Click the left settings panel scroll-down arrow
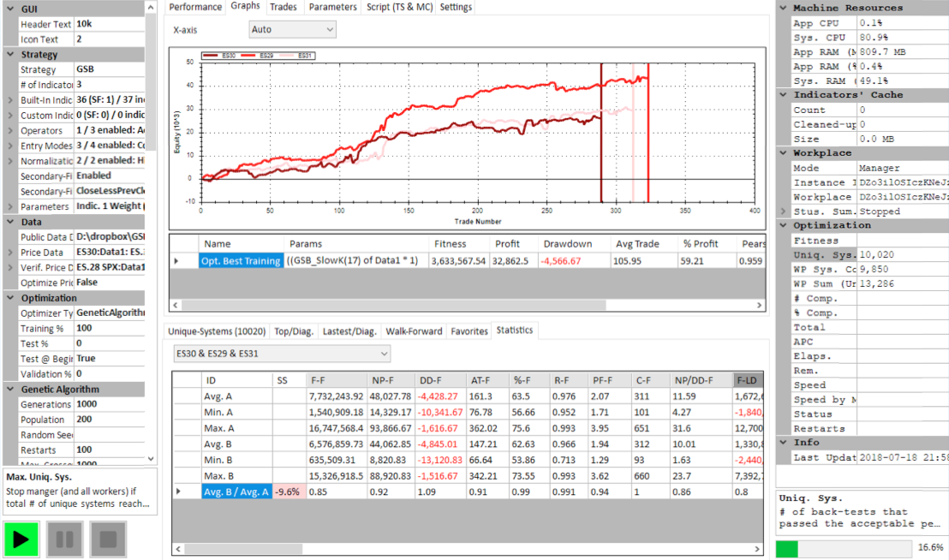Image resolution: width=949 pixels, height=560 pixels. pyautogui.click(x=152, y=459)
